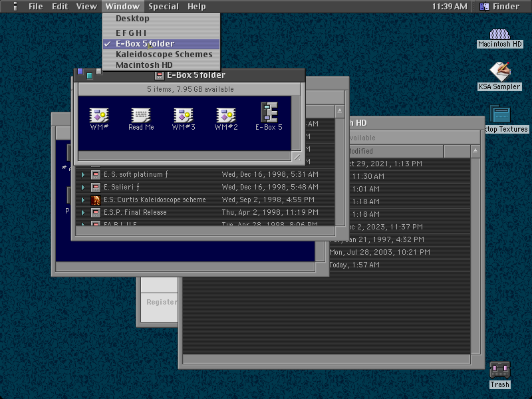
Task: Click the resize grip of E-Box 5 folder window
Action: [x=296, y=156]
